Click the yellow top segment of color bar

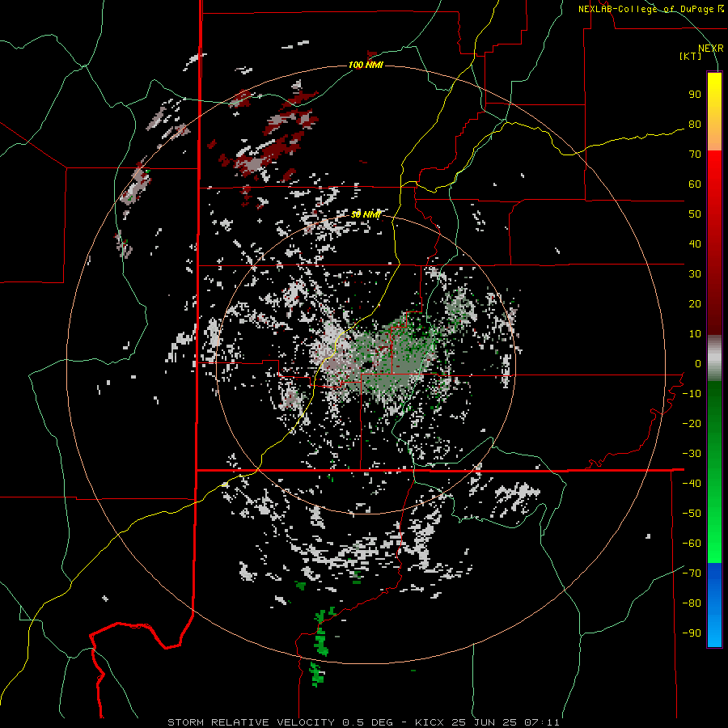(x=714, y=112)
